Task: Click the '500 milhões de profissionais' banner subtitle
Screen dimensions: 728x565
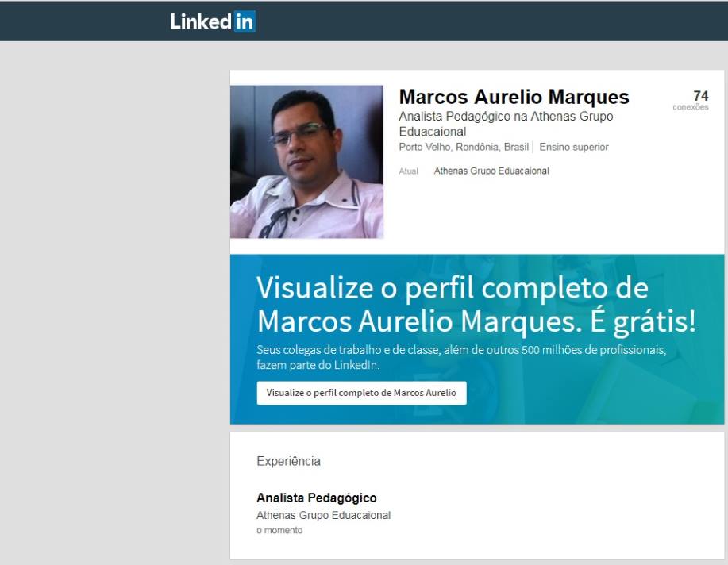Action: tap(461, 357)
